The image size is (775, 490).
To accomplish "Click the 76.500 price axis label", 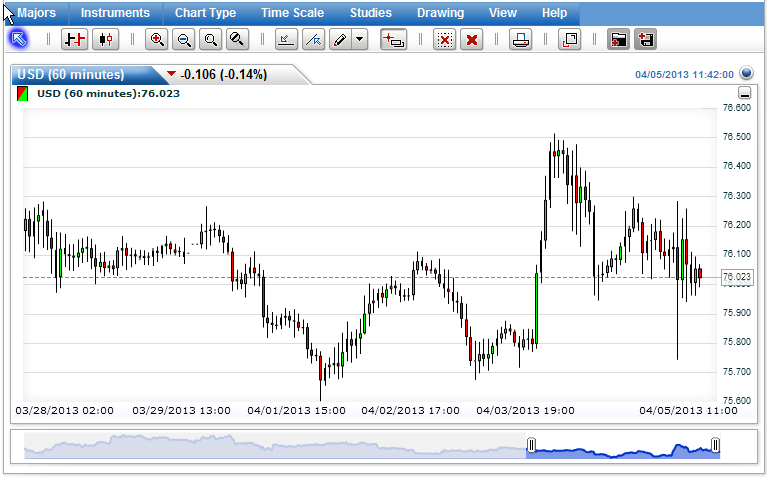I will click(736, 136).
